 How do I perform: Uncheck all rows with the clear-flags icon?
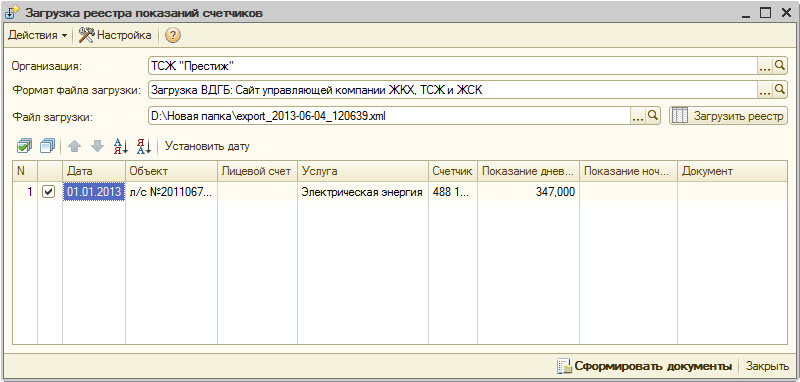[46, 146]
